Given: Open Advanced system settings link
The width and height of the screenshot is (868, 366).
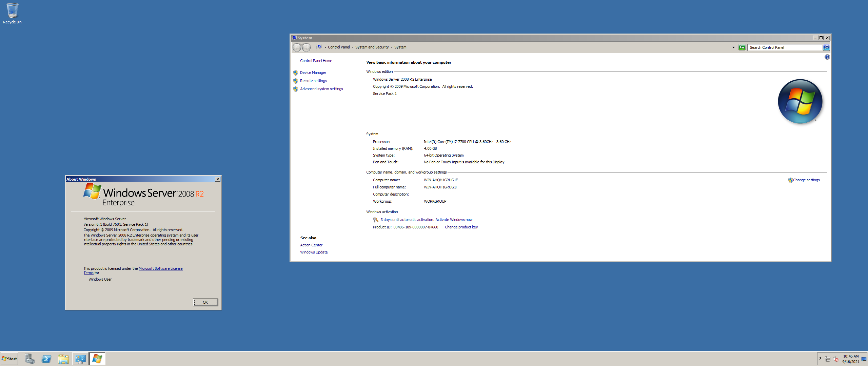Looking at the screenshot, I should (x=321, y=89).
